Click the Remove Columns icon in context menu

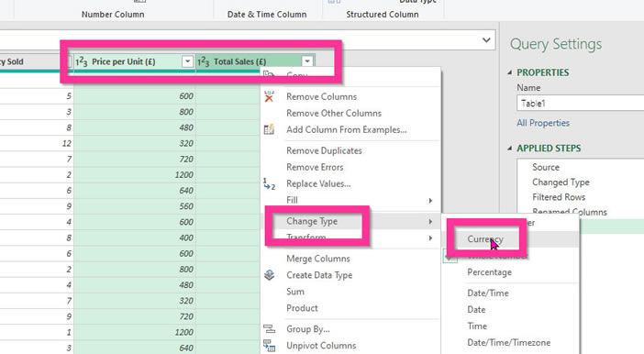point(269,97)
